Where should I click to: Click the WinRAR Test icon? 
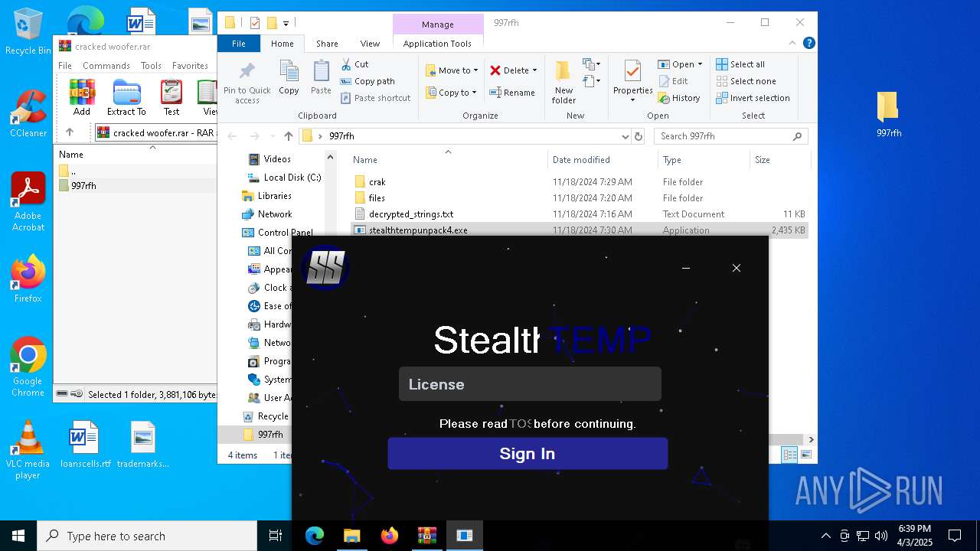click(171, 97)
